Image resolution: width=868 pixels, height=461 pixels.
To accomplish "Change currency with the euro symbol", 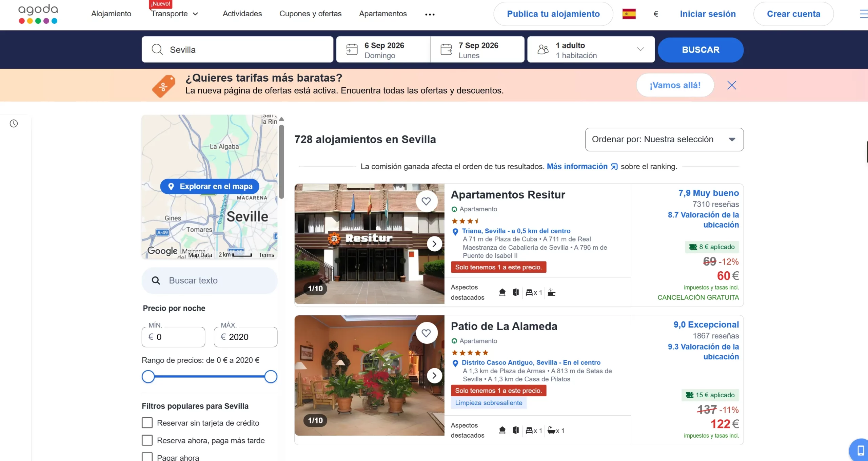I will (656, 14).
